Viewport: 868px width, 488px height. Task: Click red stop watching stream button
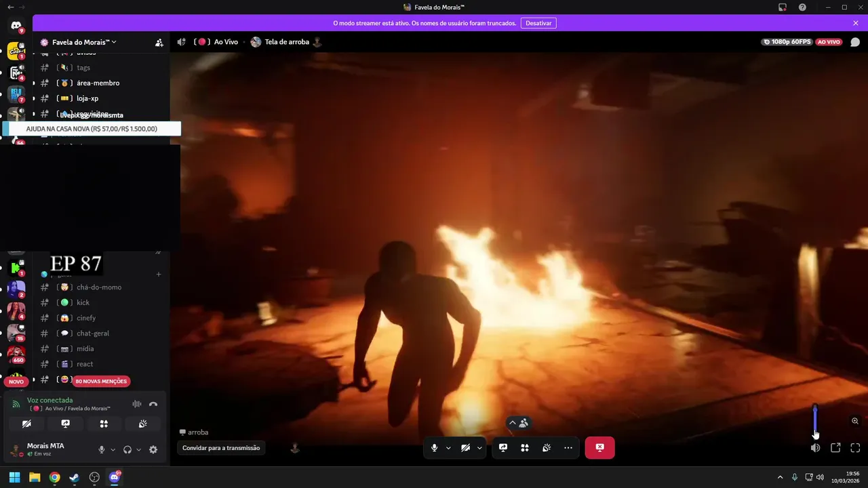click(600, 448)
